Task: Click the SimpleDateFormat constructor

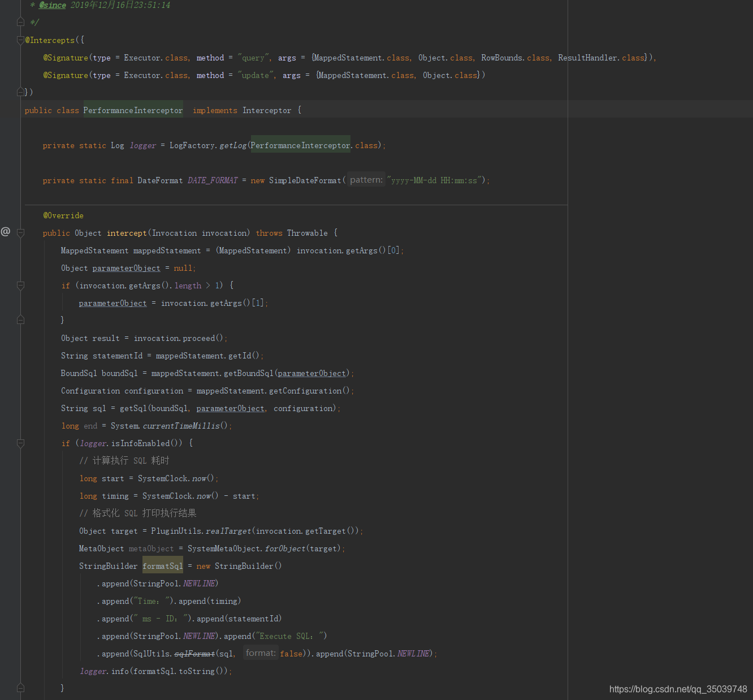Action: point(305,180)
